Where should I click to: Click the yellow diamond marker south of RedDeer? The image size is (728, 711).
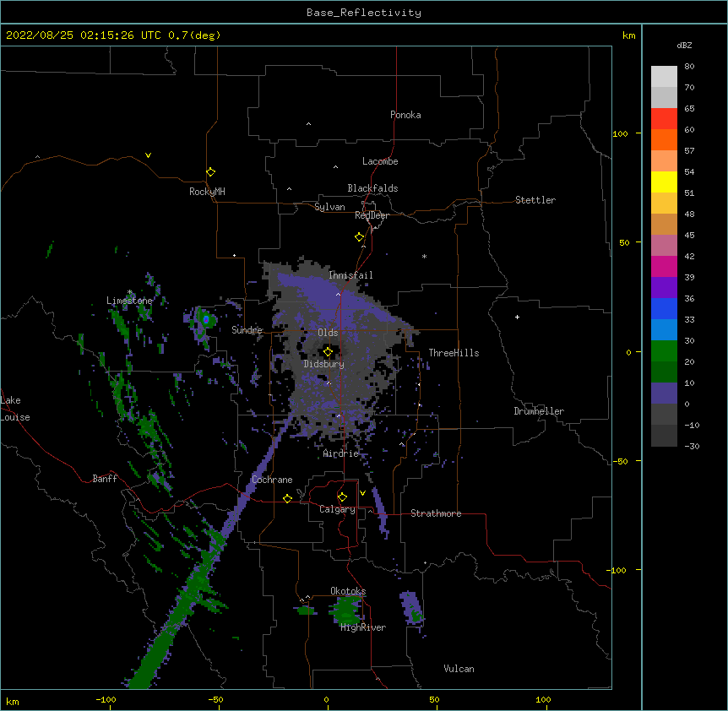[360, 237]
